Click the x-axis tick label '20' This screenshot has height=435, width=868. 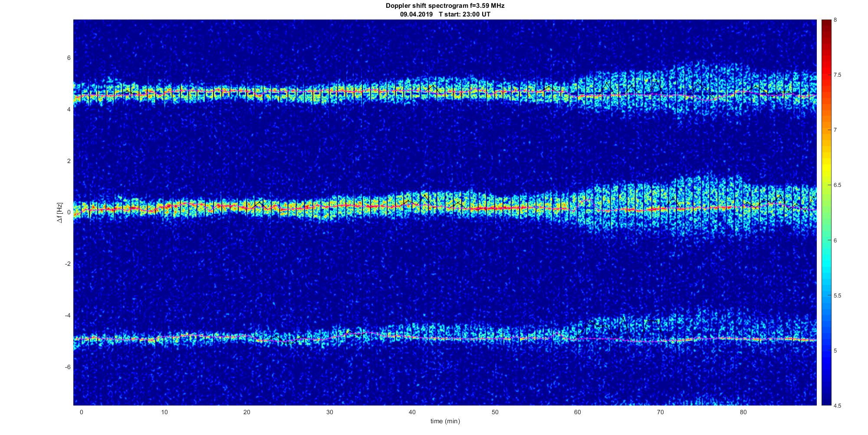pos(247,412)
